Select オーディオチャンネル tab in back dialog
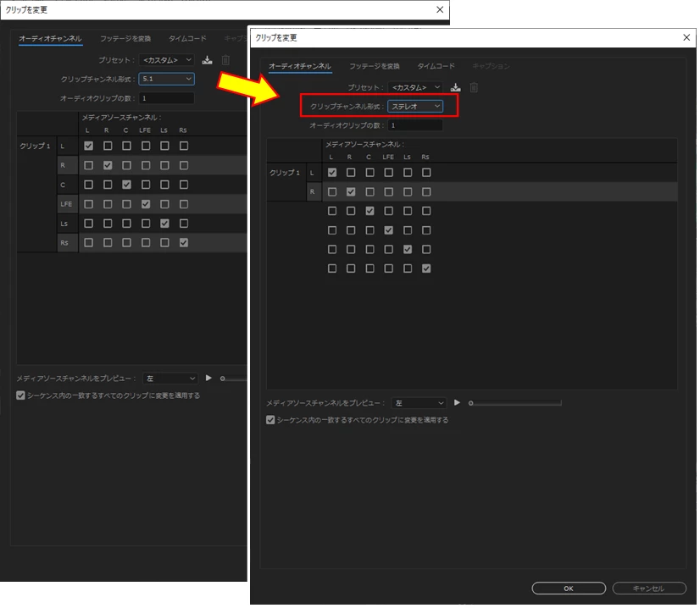700x608 pixels. pos(51,39)
